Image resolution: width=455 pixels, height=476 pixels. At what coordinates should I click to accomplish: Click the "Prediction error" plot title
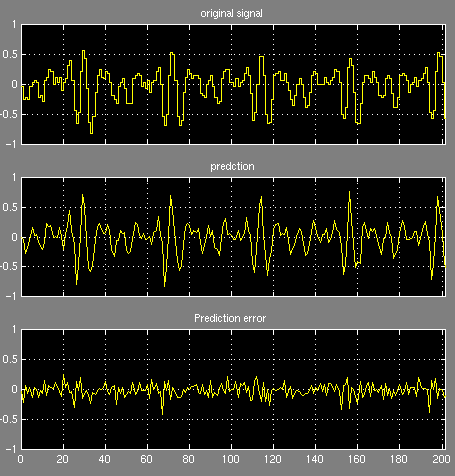point(230,318)
